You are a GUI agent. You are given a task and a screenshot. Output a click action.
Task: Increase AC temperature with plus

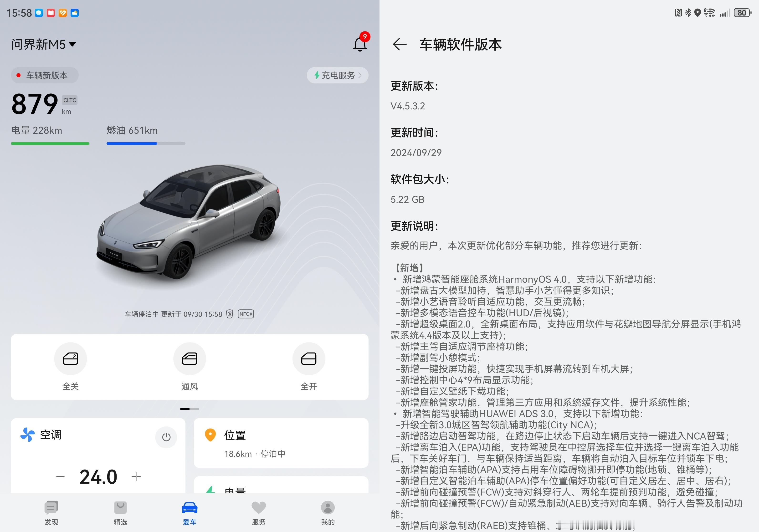(x=136, y=476)
